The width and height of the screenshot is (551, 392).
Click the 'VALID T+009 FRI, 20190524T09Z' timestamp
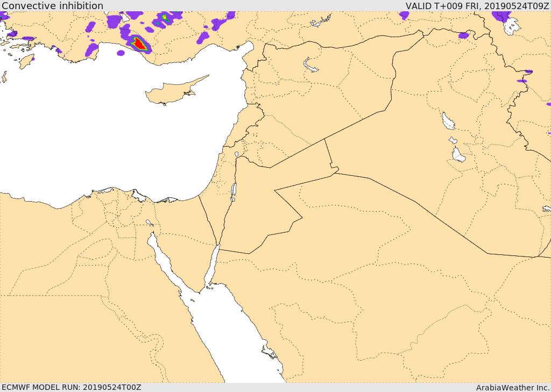point(477,5)
